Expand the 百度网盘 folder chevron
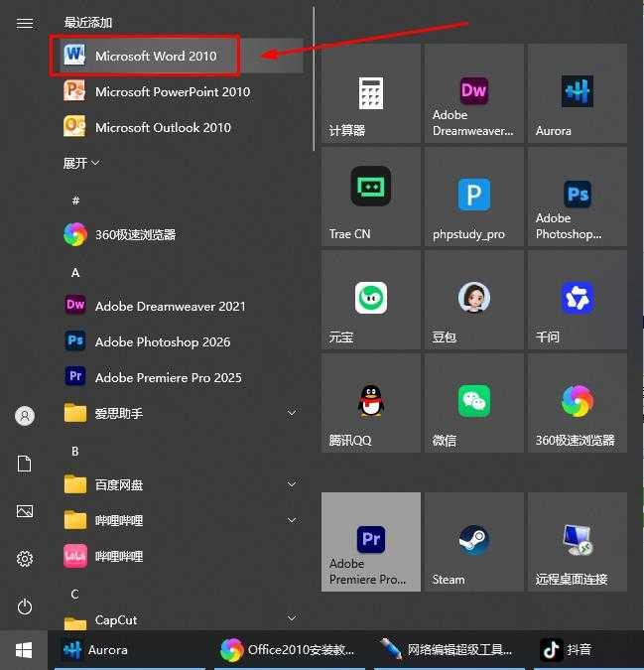 click(x=292, y=484)
